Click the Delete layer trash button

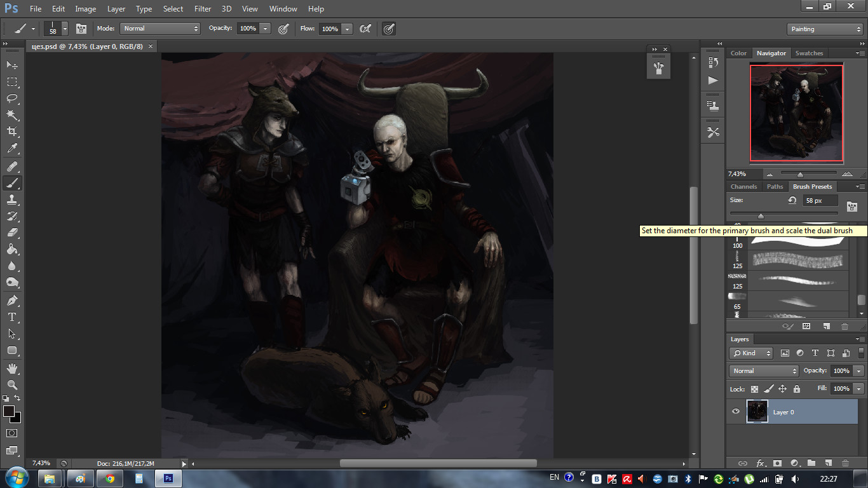(845, 463)
